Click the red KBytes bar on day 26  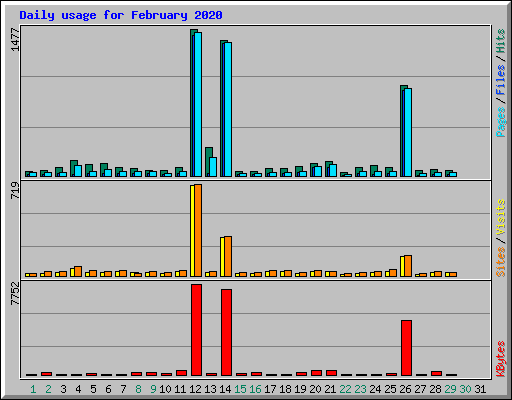406,348
